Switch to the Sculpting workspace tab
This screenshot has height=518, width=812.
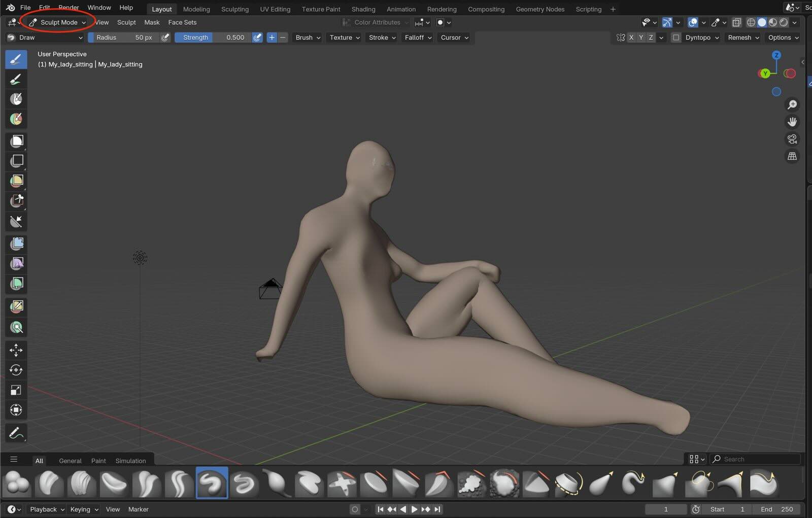tap(234, 9)
